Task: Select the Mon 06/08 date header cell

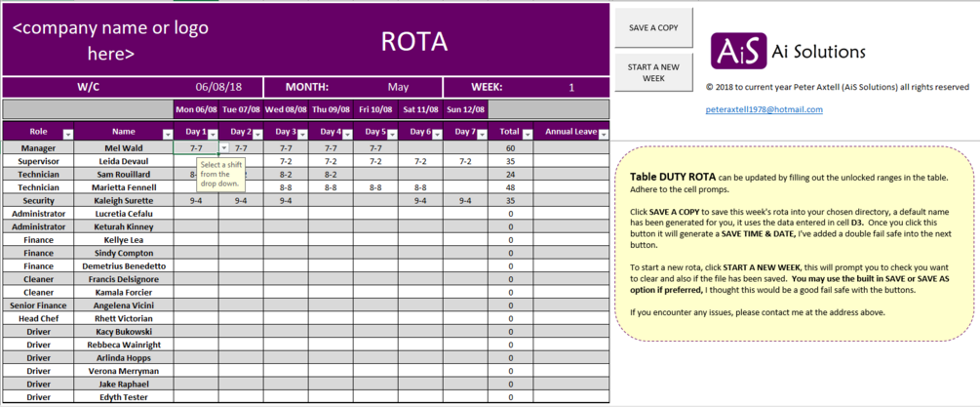Action: [x=196, y=109]
